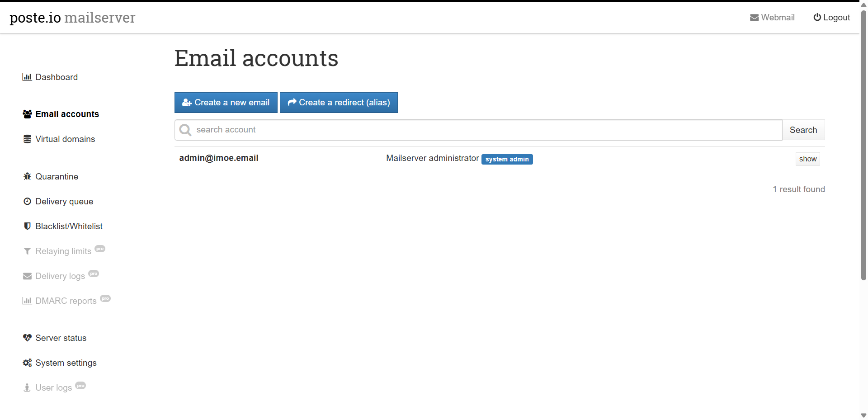Focus the search account input field

pyautogui.click(x=484, y=130)
